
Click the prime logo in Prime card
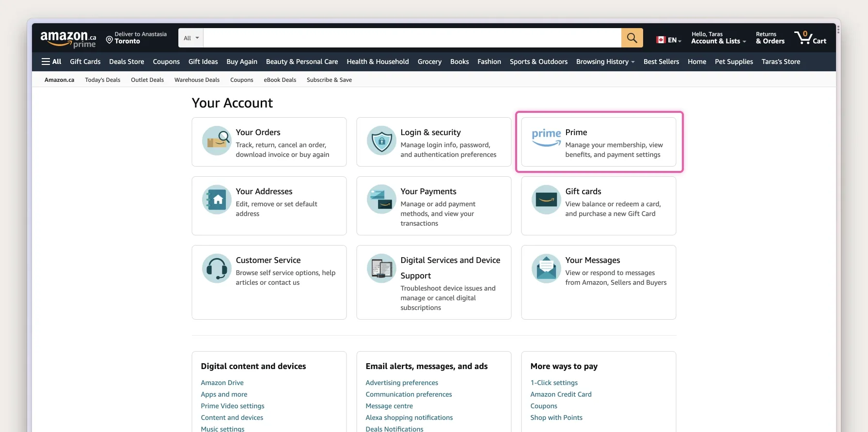tap(546, 138)
